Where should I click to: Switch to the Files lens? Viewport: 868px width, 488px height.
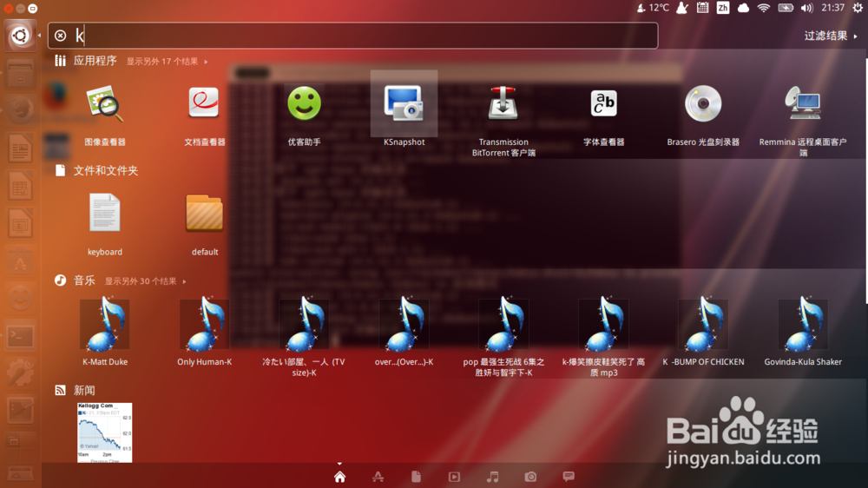click(x=417, y=477)
